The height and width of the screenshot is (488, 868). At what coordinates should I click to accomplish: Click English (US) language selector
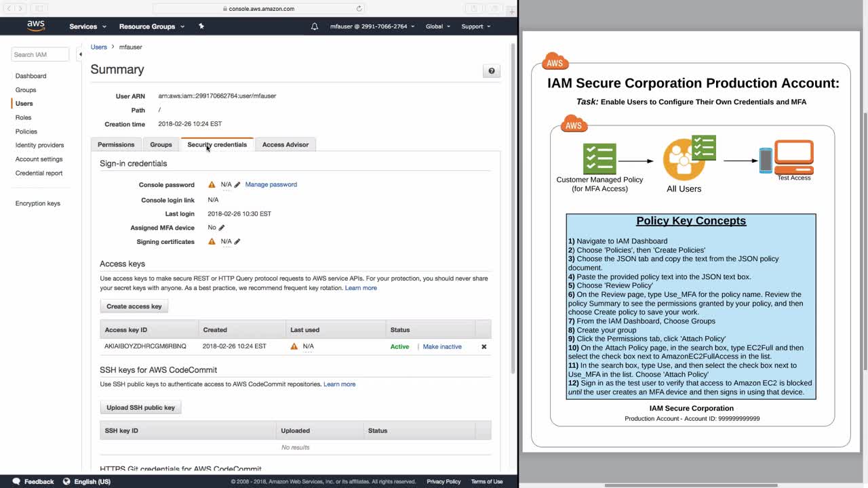(x=92, y=481)
